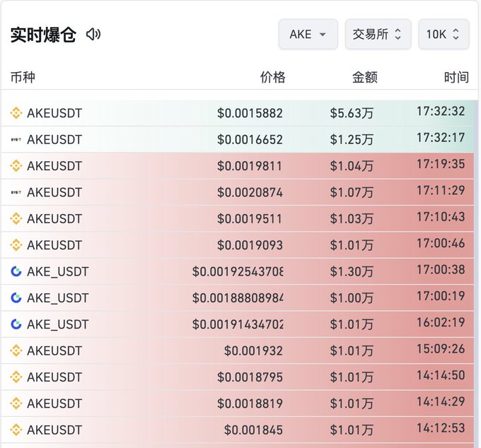Select the AKE_USDT symbol in the $1.00万 row
This screenshot has width=481, height=448.
pyautogui.click(x=58, y=298)
